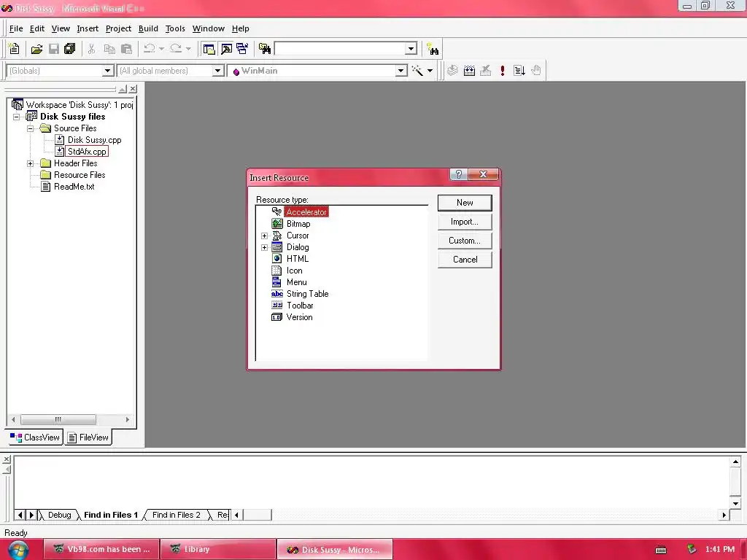Click the Search binoculars icon with question mark
747x560 pixels.
coord(433,49)
